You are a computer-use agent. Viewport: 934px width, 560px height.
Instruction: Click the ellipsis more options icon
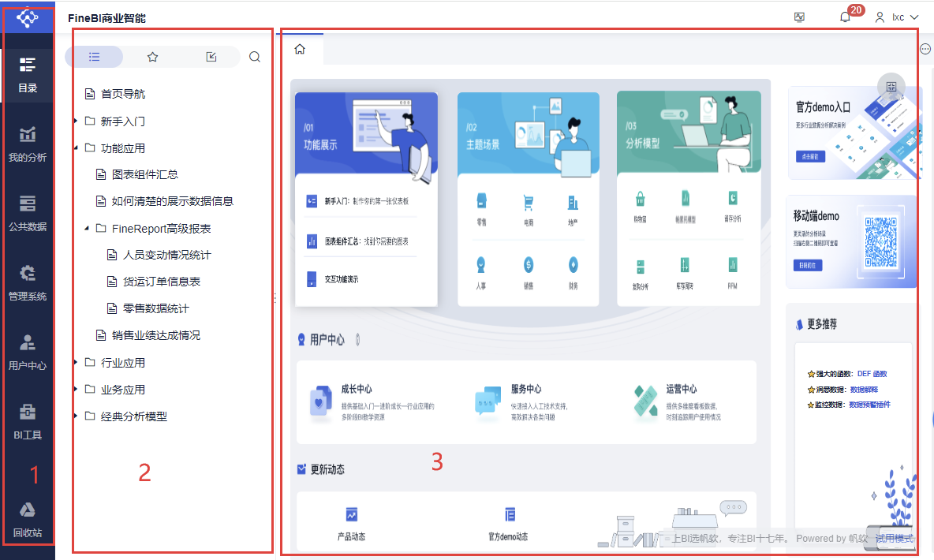click(x=925, y=49)
